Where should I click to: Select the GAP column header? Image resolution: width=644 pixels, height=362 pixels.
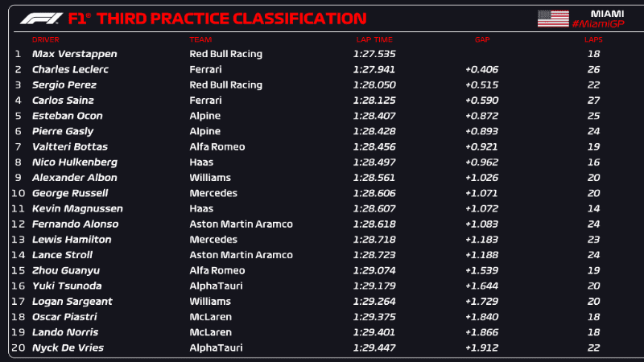click(x=482, y=39)
